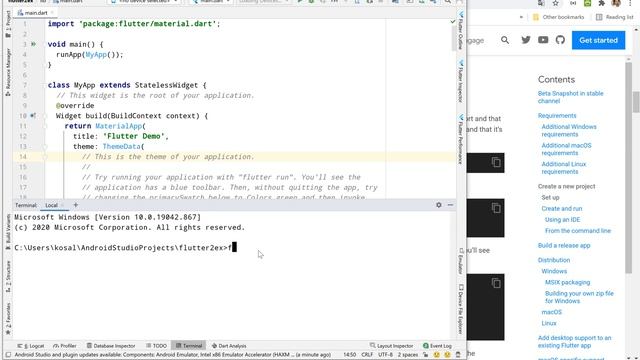Click the override gutter icon on line 10
Screen dimensions: 640x360
33,116
